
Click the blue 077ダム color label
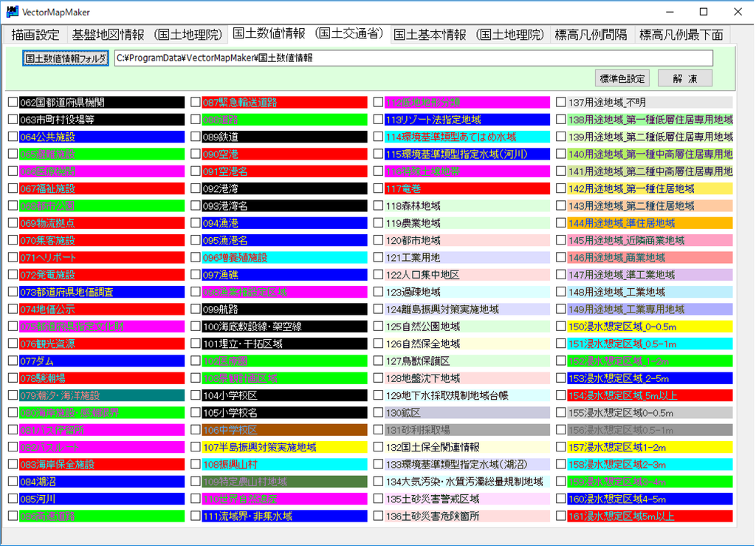tap(101, 361)
